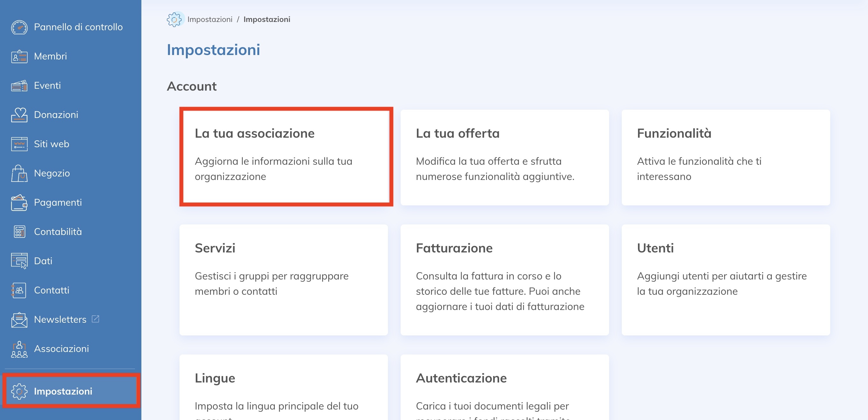Open the Pannello di controllo speedometer icon

tap(19, 27)
